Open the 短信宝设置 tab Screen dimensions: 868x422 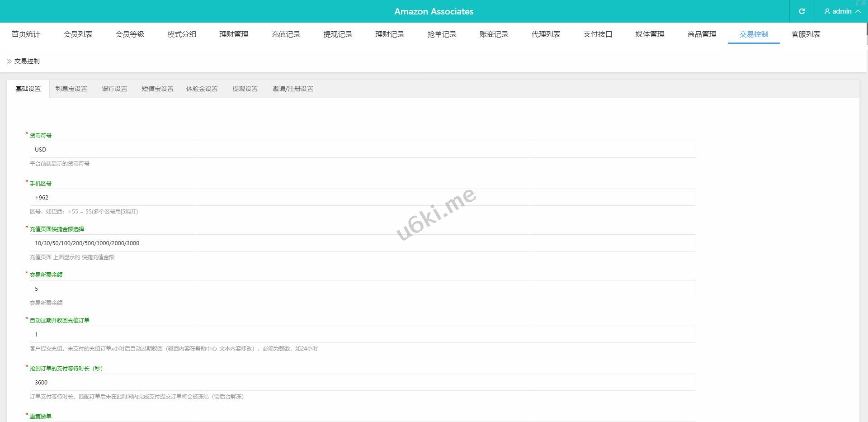[x=157, y=89]
